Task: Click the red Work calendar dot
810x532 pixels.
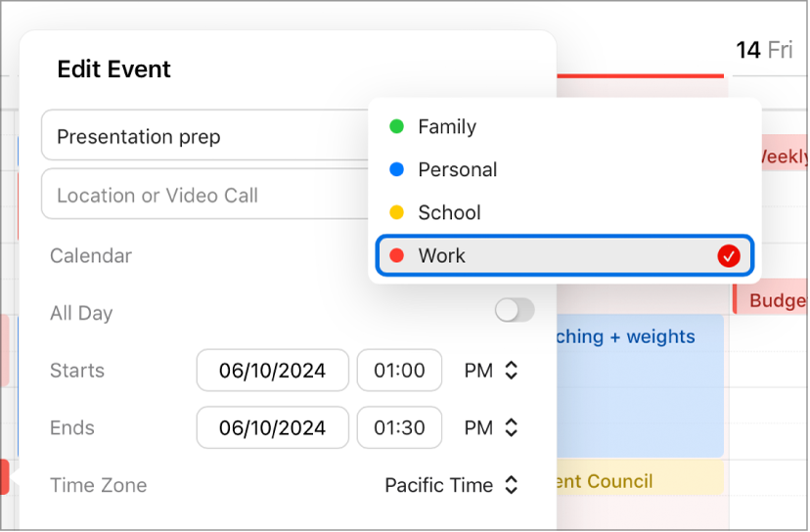Action: [x=396, y=255]
